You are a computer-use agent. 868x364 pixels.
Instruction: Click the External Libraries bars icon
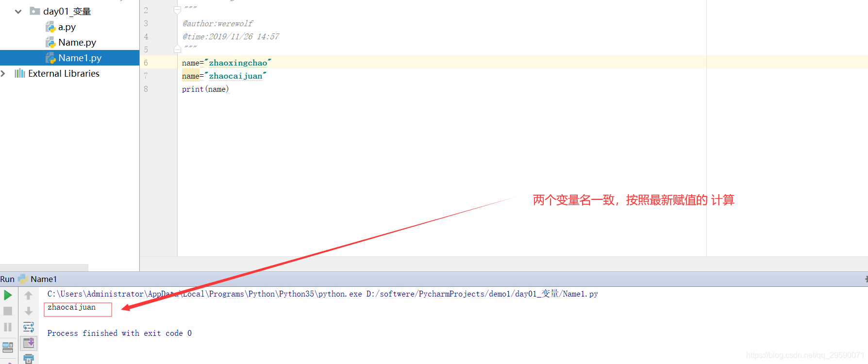pos(20,73)
